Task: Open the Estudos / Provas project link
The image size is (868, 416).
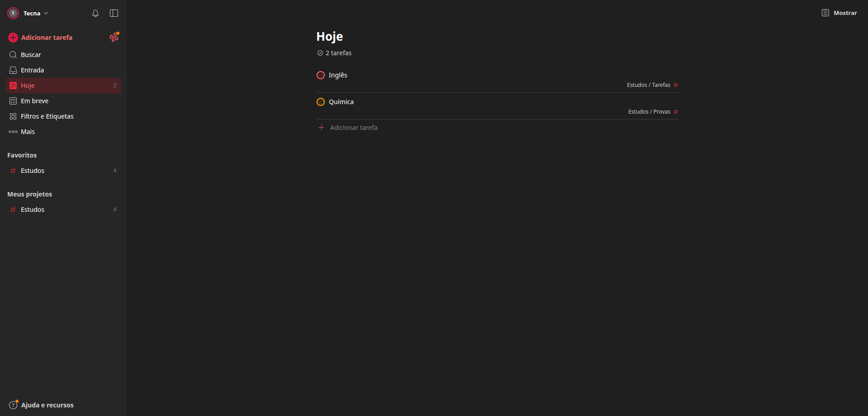Action: click(650, 111)
